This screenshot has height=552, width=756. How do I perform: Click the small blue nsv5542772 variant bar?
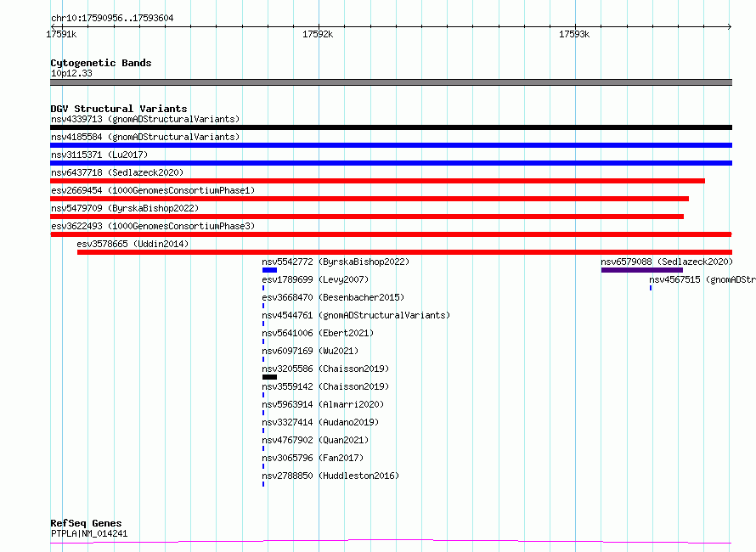point(269,270)
